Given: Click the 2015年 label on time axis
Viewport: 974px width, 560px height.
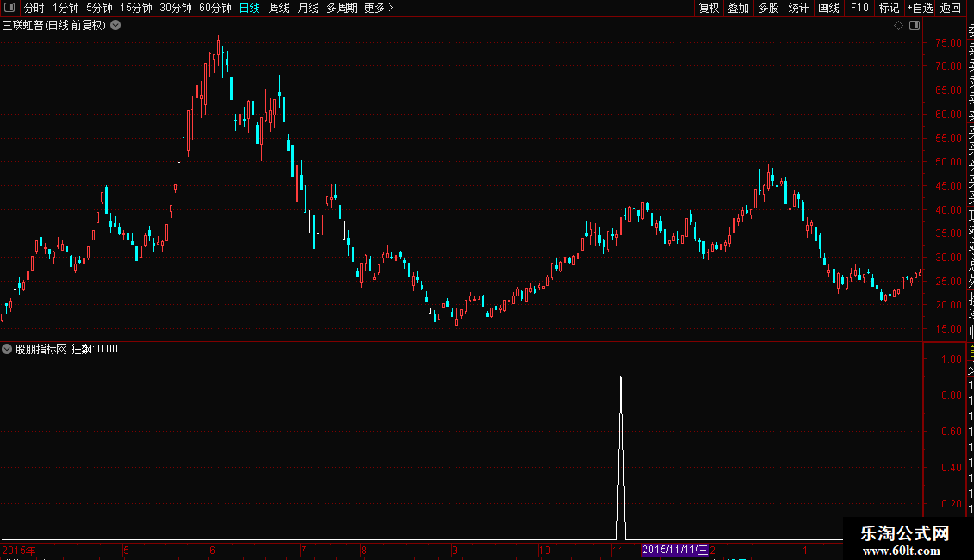Looking at the screenshot, I should tap(19, 550).
